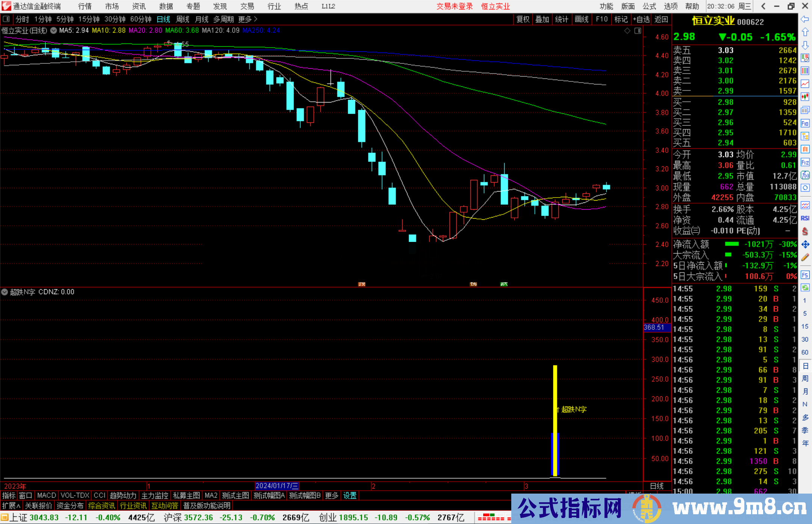Click the +自选 add to watchlist button
812x524 pixels.
point(641,19)
